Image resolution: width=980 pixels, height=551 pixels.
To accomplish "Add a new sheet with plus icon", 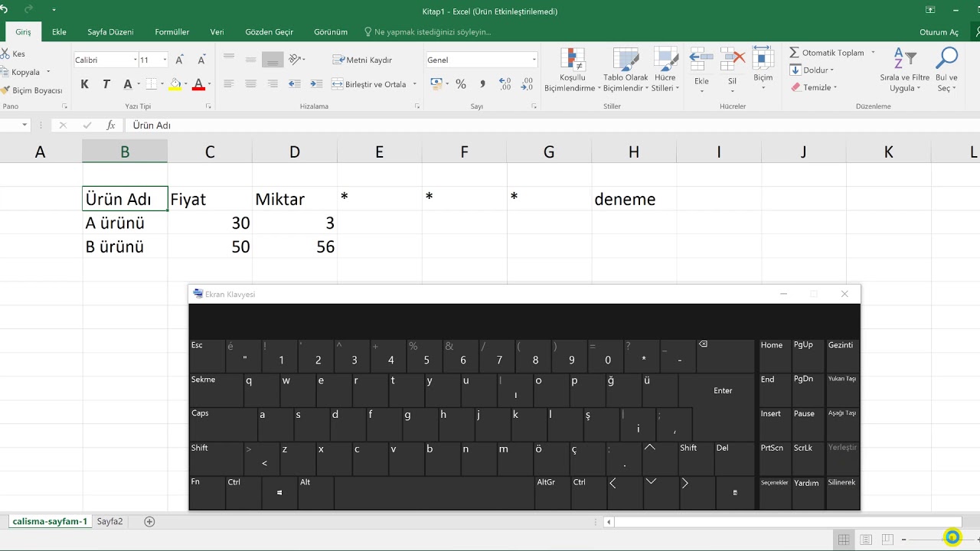I will tap(149, 522).
